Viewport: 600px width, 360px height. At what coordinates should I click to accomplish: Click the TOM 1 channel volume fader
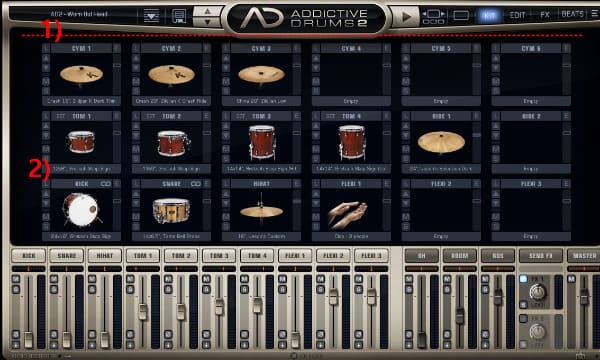point(143,312)
